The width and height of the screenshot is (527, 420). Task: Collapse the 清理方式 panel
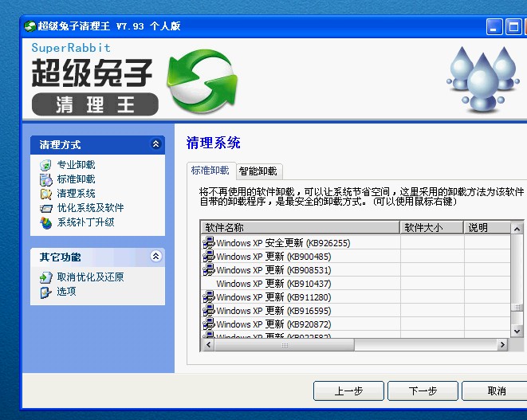click(155, 144)
